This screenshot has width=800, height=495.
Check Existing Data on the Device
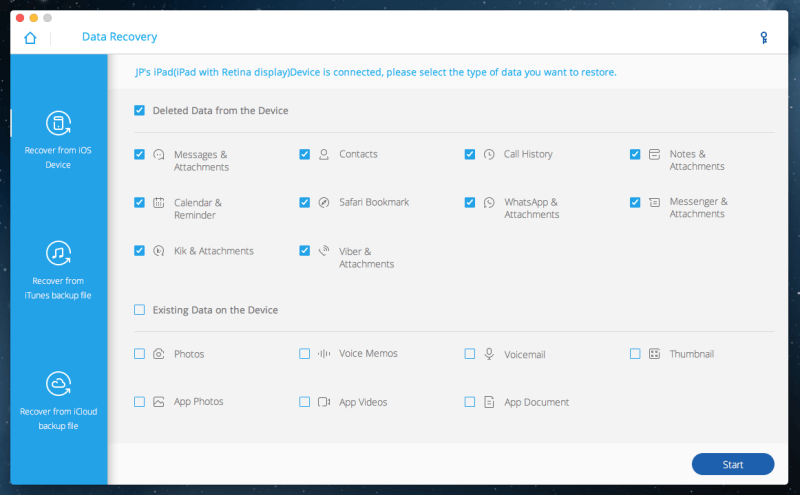(139, 310)
